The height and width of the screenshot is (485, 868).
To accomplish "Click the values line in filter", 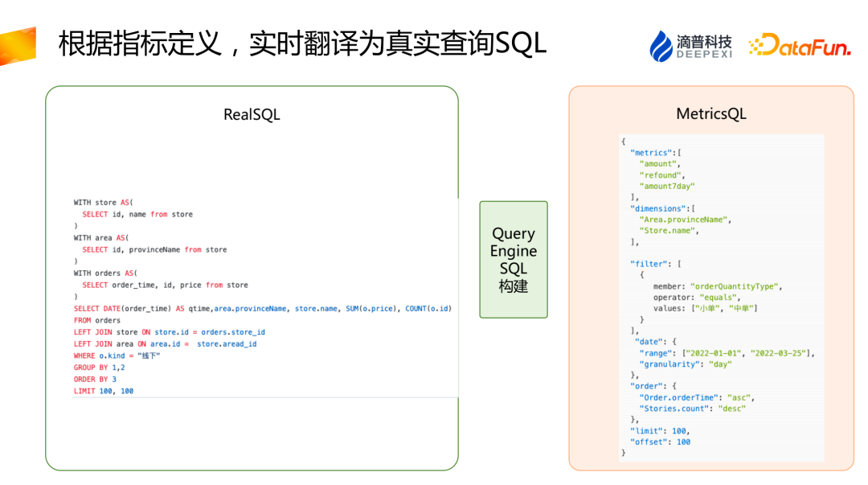I will 706,308.
